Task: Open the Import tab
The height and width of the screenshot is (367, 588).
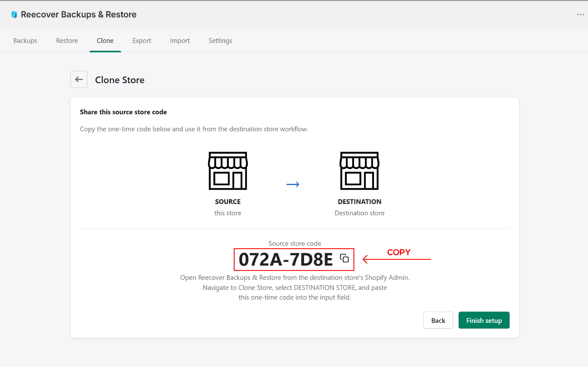Action: 180,41
